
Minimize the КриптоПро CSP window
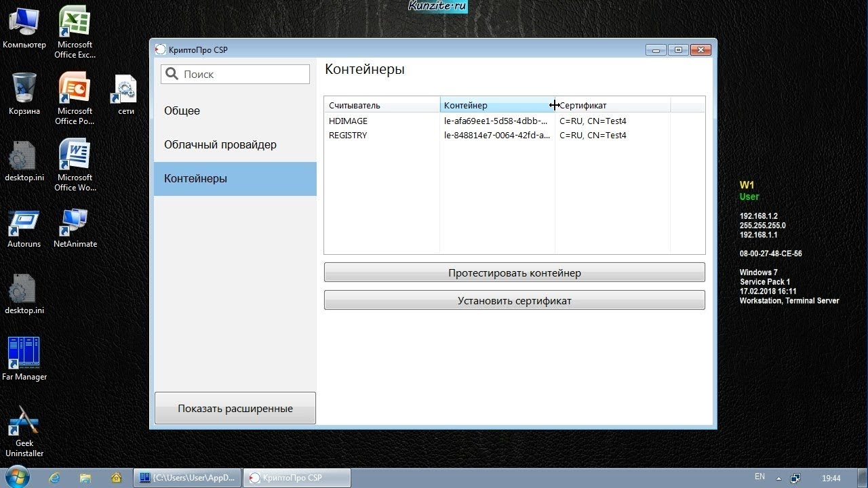click(656, 49)
